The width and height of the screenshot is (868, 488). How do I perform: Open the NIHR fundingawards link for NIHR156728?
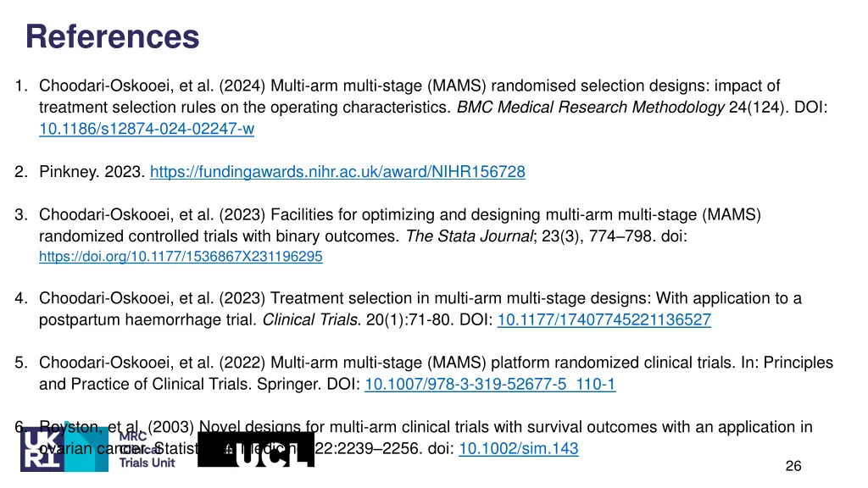tap(337, 171)
